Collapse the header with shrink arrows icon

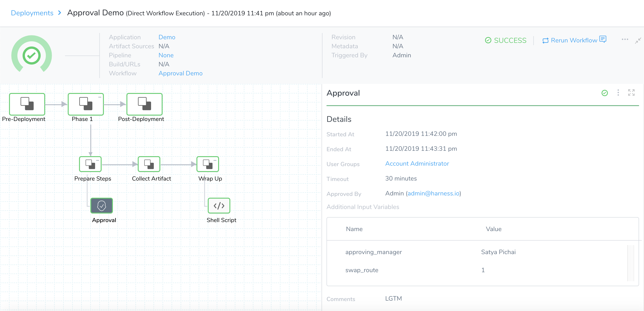coord(638,40)
